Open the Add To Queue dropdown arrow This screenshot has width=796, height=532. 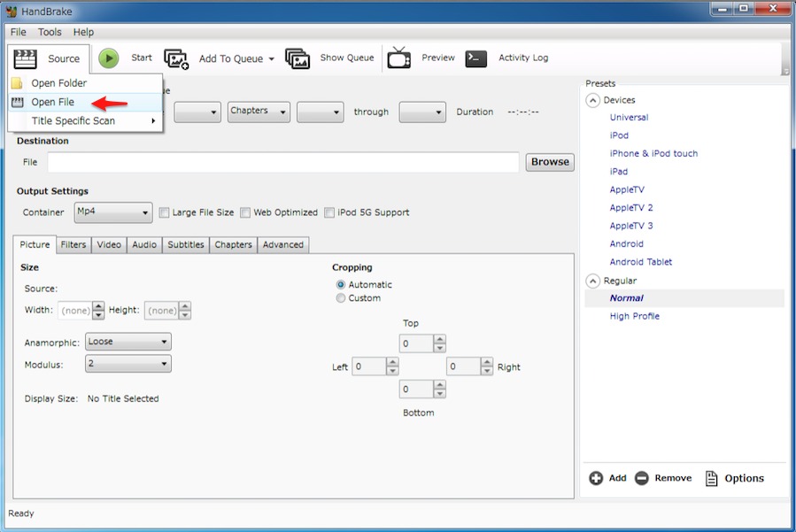tap(272, 59)
